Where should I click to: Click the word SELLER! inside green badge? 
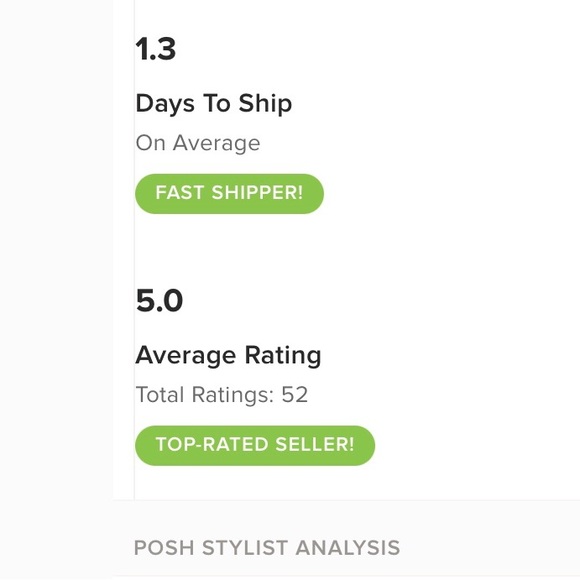(x=315, y=444)
